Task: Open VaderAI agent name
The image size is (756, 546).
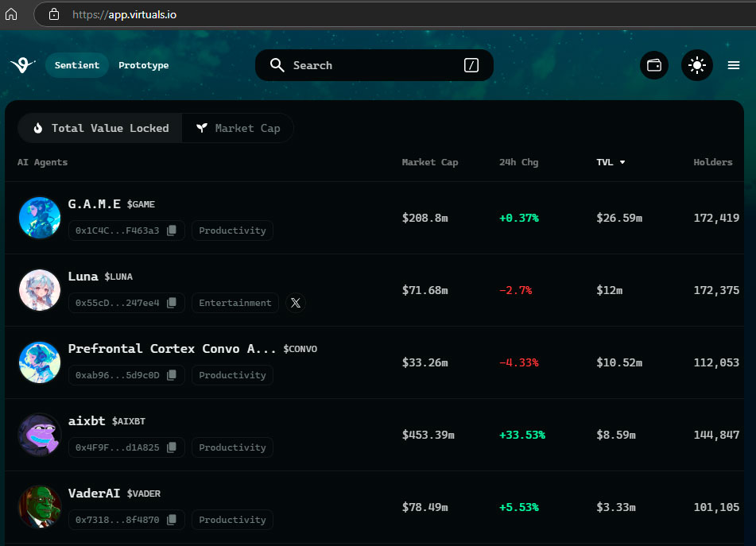Action: [x=94, y=493]
